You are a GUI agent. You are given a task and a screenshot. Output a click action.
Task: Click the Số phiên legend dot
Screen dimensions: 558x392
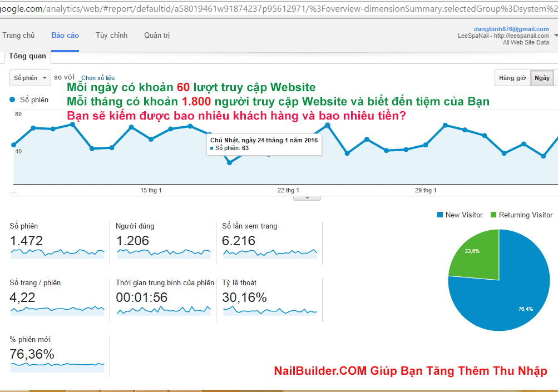[12, 100]
